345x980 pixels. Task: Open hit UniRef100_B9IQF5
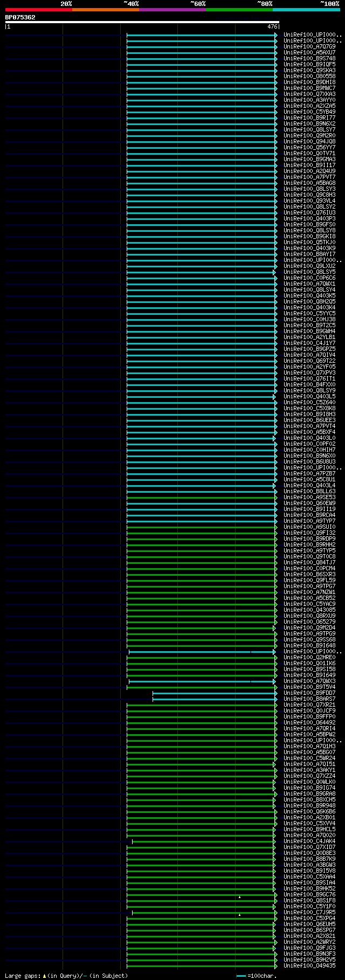point(309,65)
